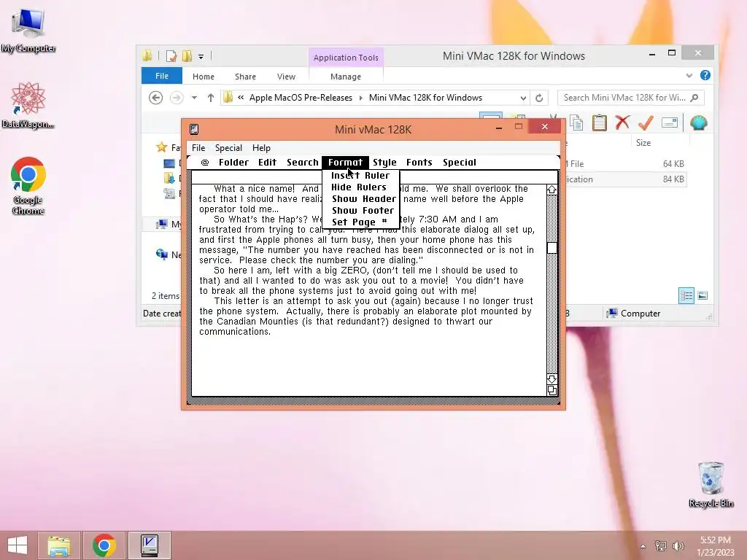747x560 pixels.
Task: Click the Windows Start button
Action: (x=18, y=545)
